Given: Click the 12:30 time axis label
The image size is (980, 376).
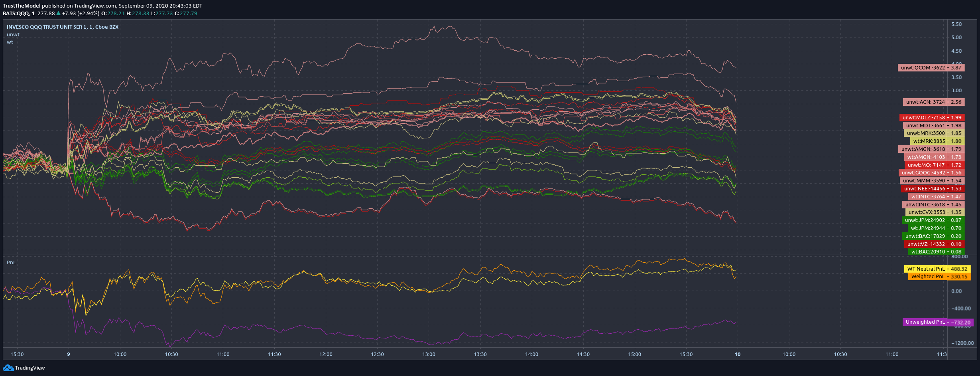Looking at the screenshot, I should [x=377, y=354].
